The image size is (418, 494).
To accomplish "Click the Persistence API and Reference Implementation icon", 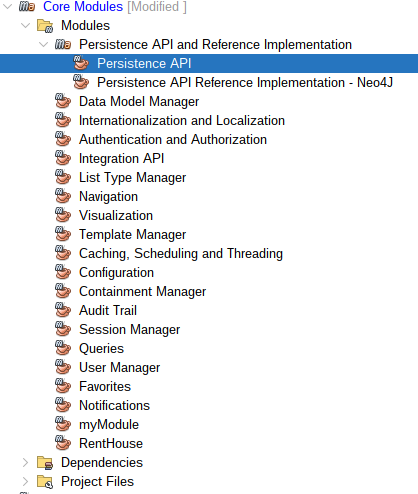I will 63,44.
